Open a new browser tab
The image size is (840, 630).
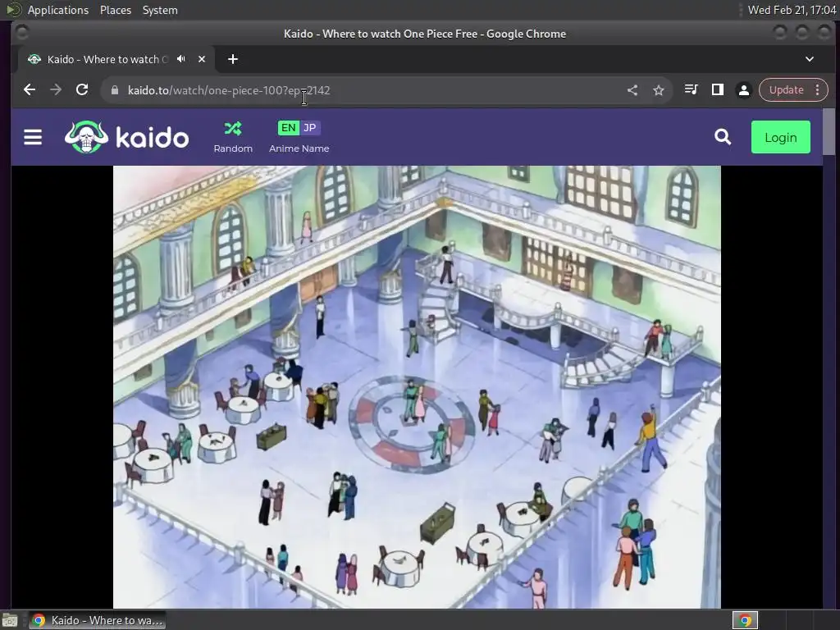pos(232,59)
